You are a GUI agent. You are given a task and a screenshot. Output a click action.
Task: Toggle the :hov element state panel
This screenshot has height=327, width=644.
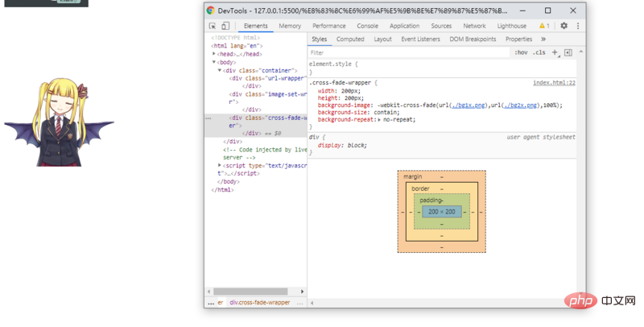521,52
